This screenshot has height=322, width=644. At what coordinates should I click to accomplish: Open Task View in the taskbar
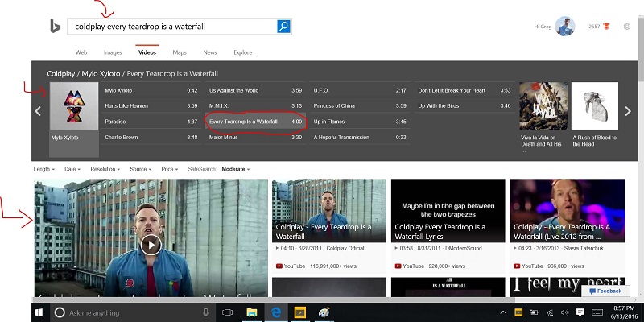pyautogui.click(x=227, y=312)
